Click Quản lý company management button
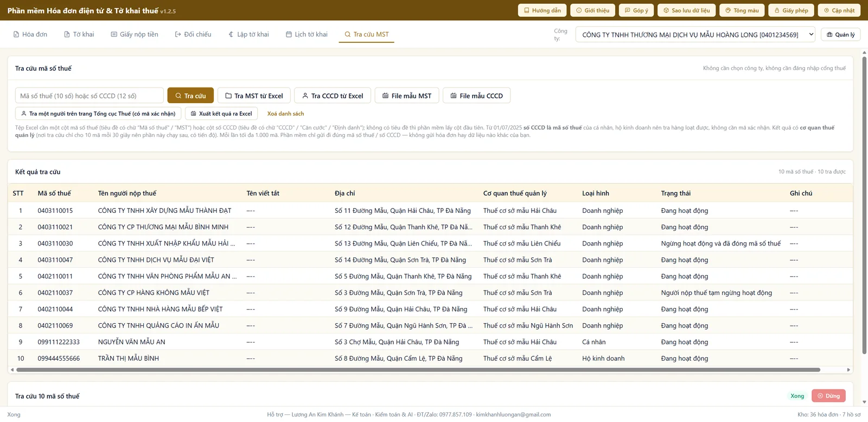This screenshot has height=422, width=868. click(x=840, y=35)
